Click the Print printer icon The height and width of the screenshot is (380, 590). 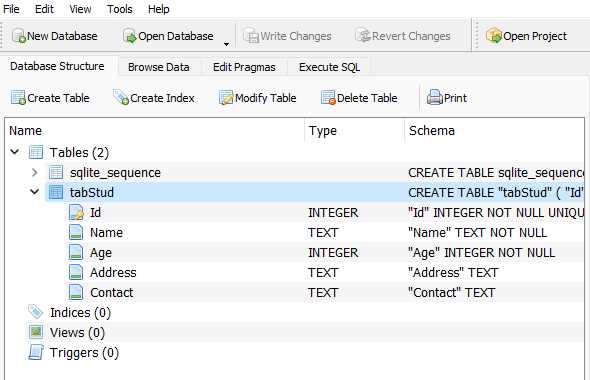pyautogui.click(x=435, y=98)
